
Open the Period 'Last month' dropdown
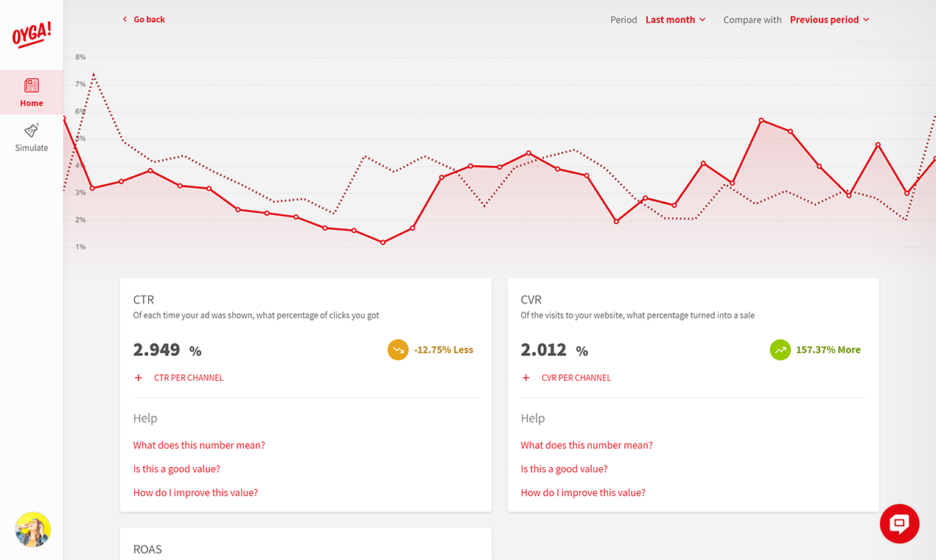point(676,20)
